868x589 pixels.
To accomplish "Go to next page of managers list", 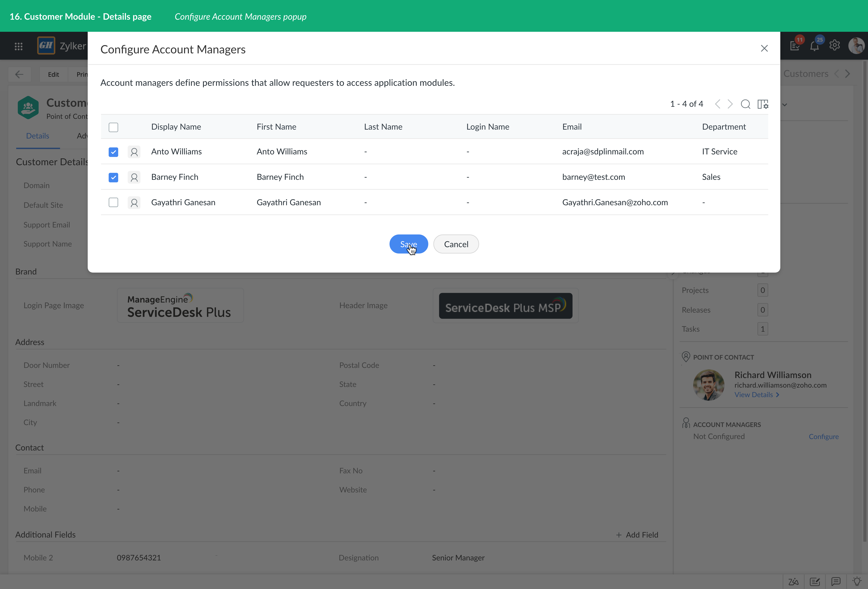I will (730, 104).
